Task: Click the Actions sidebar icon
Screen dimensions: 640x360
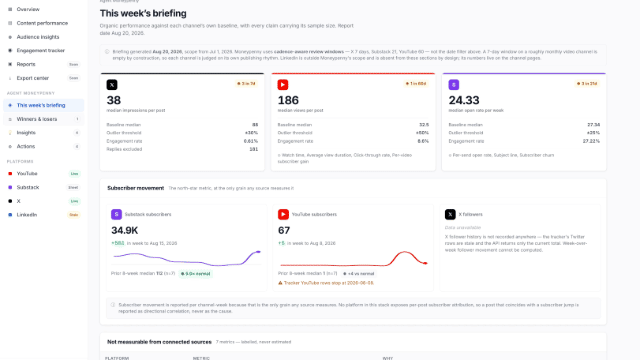Action: tap(10, 146)
